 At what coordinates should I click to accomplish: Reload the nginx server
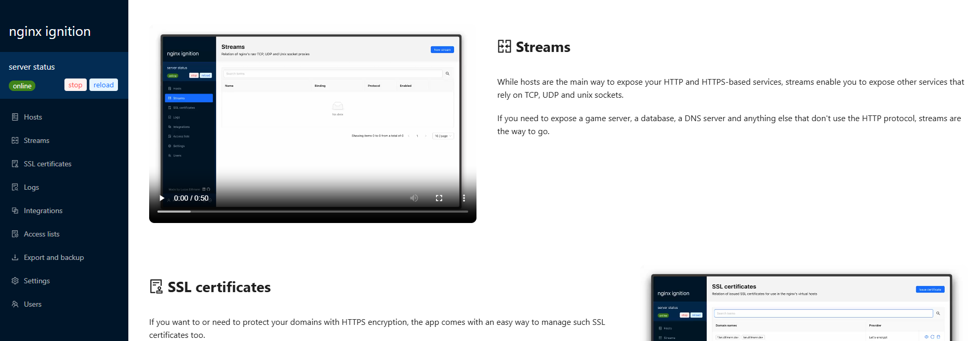[103, 85]
